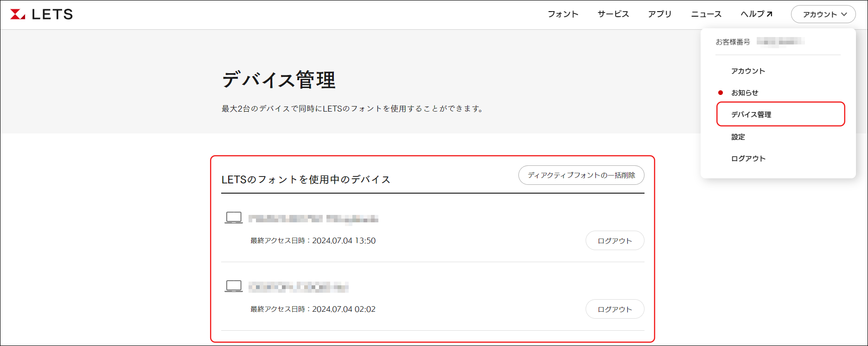The image size is (868, 346).
Task: Go to the サービス page
Action: pyautogui.click(x=613, y=14)
